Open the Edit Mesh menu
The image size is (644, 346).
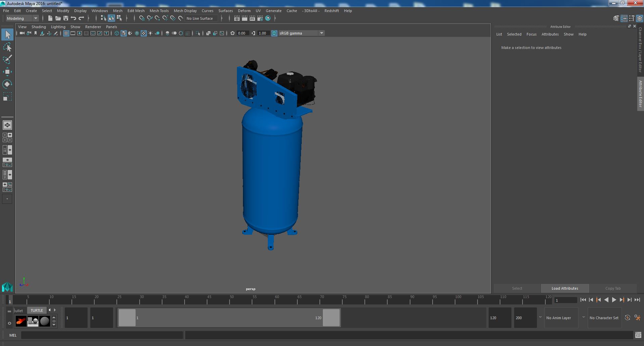[136, 11]
